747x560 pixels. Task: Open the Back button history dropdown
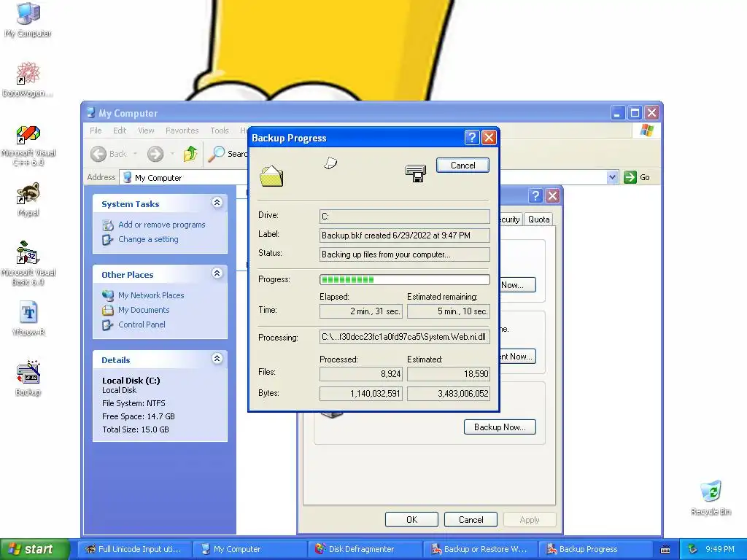(135, 154)
